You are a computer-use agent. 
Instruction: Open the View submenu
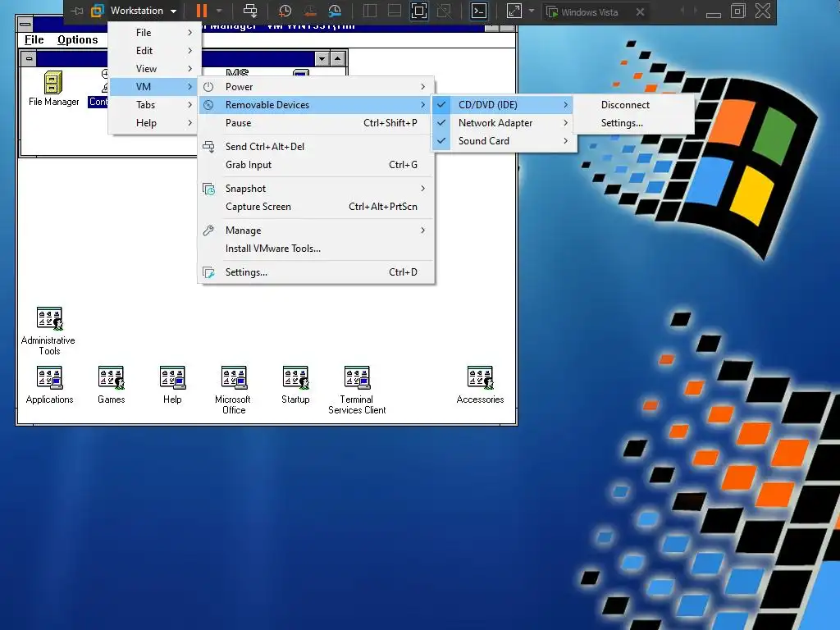pos(155,69)
